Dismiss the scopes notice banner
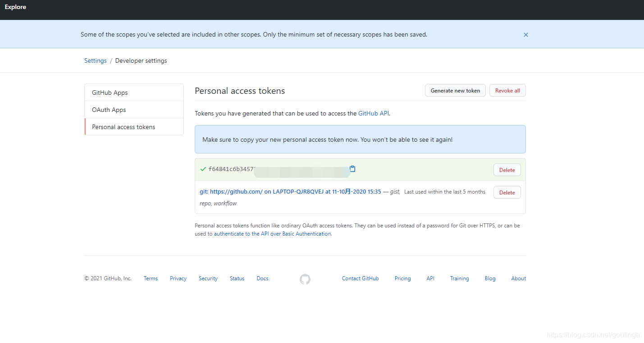This screenshot has width=644, height=343. coord(526,35)
